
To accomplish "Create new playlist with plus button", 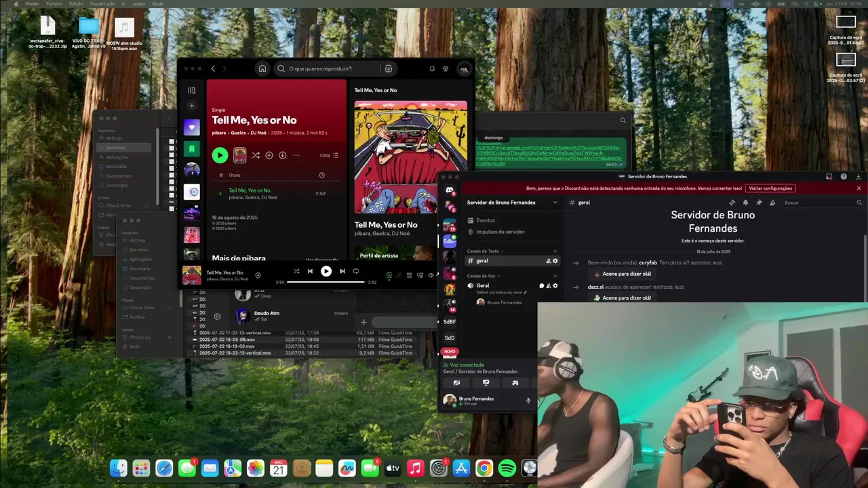I will click(x=192, y=106).
